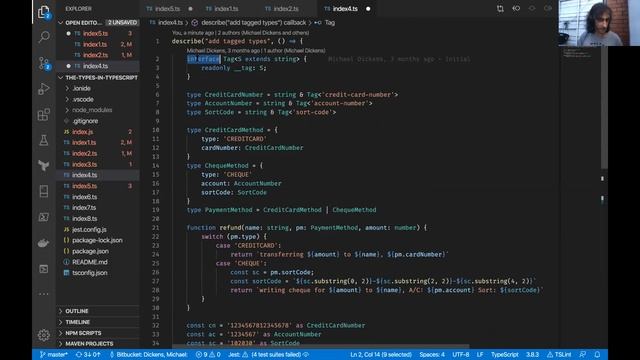The width and height of the screenshot is (640, 360).
Task: Click the feedback icon in status bar
Action: (582, 354)
